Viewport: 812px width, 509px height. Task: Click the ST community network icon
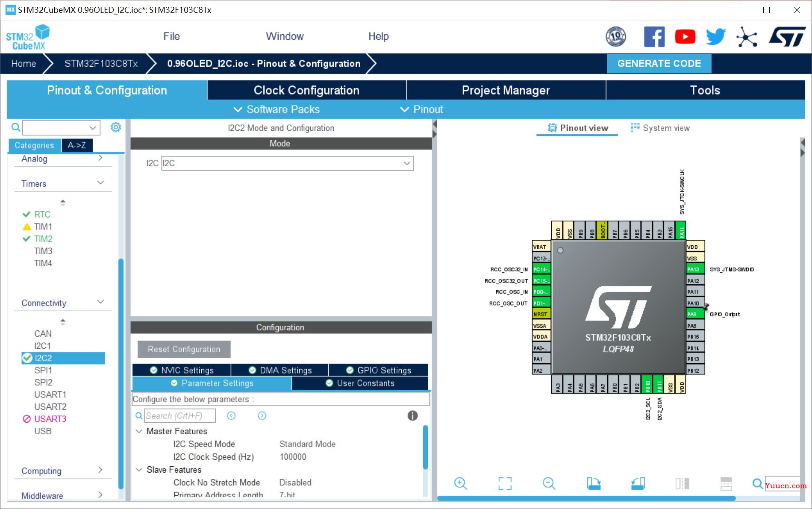[747, 37]
